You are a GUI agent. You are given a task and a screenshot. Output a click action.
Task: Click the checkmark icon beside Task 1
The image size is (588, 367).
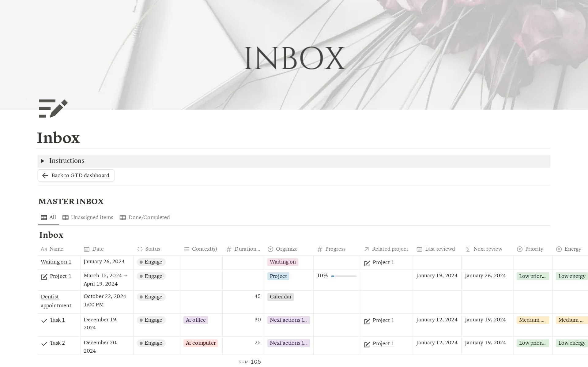pyautogui.click(x=44, y=320)
